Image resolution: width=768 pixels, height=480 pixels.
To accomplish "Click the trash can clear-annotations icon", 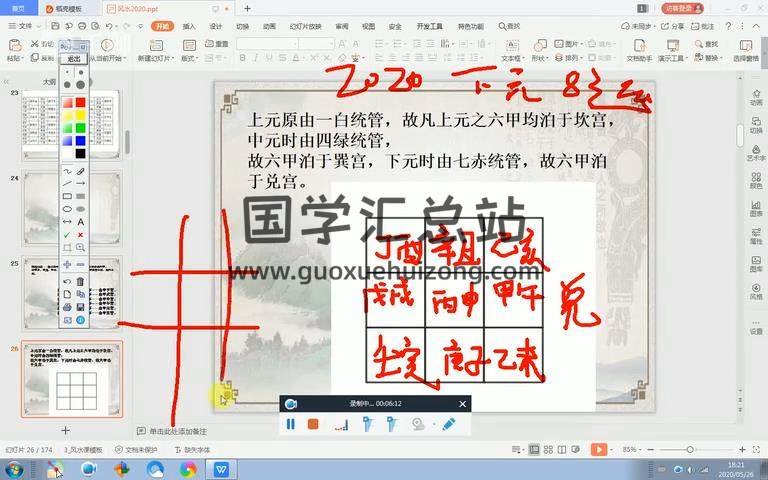I will click(x=80, y=281).
